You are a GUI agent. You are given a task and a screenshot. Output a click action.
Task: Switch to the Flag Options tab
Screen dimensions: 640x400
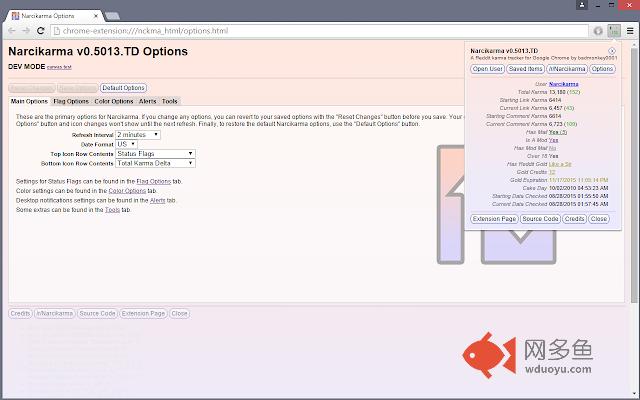click(71, 101)
